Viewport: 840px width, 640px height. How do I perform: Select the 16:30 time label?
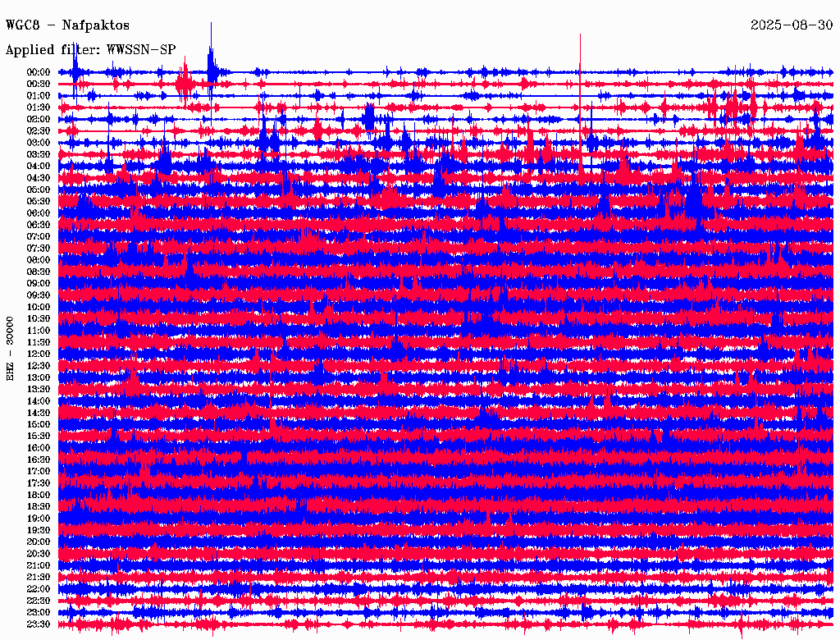point(39,460)
